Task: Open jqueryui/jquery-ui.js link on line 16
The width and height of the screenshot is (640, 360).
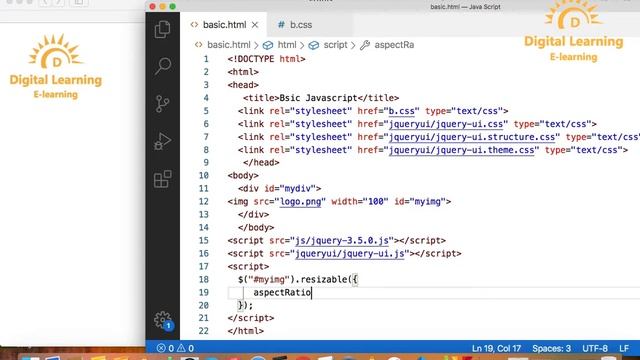Action: click(349, 253)
